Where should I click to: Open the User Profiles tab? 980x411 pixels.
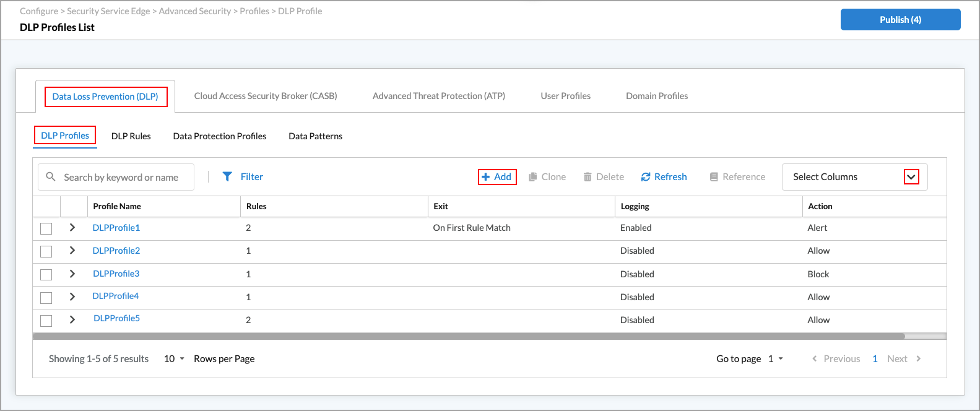tap(565, 96)
